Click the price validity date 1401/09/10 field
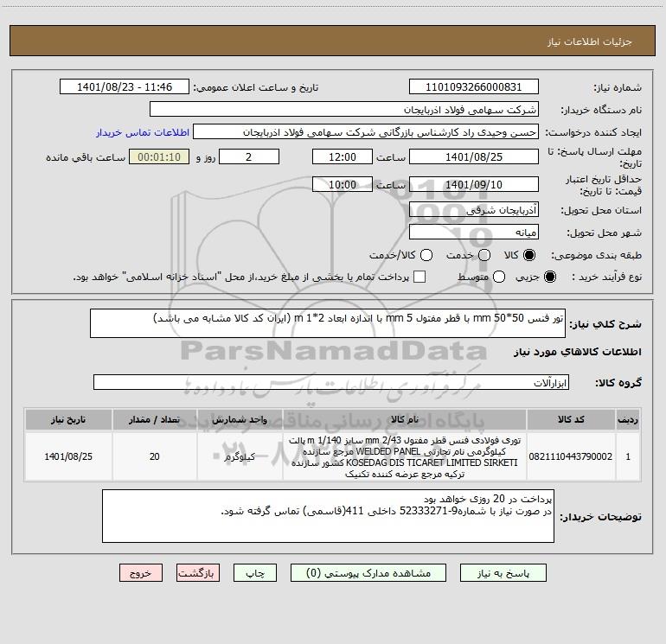This screenshot has height=644, width=666. point(474,184)
